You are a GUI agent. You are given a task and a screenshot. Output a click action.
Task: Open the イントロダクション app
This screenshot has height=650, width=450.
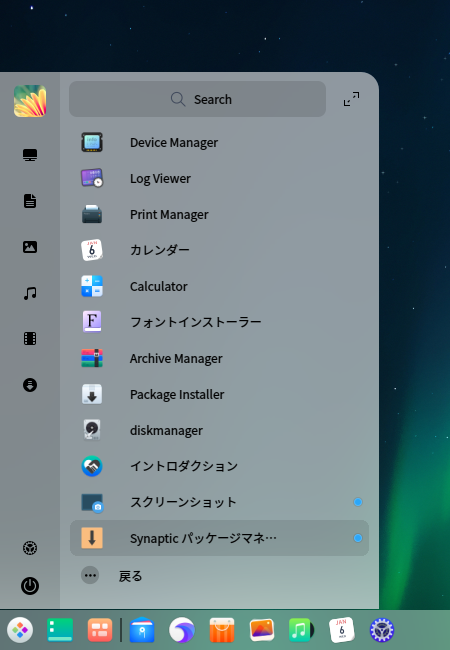tap(219, 466)
